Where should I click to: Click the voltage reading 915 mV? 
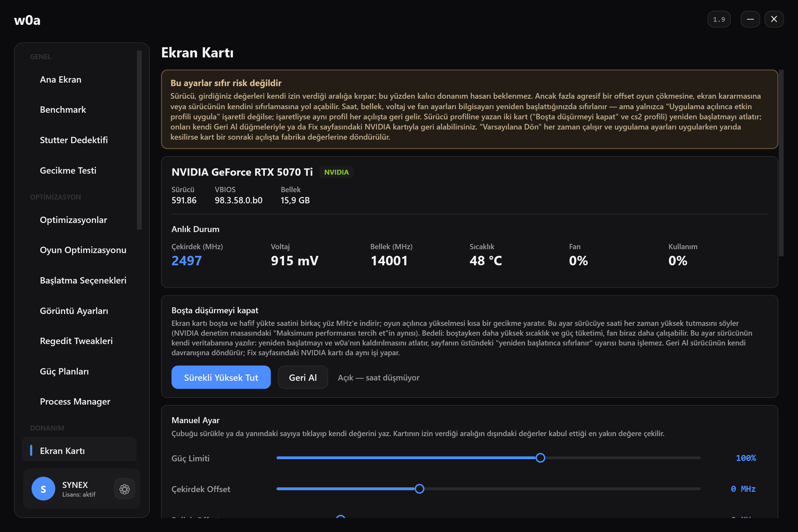click(294, 261)
